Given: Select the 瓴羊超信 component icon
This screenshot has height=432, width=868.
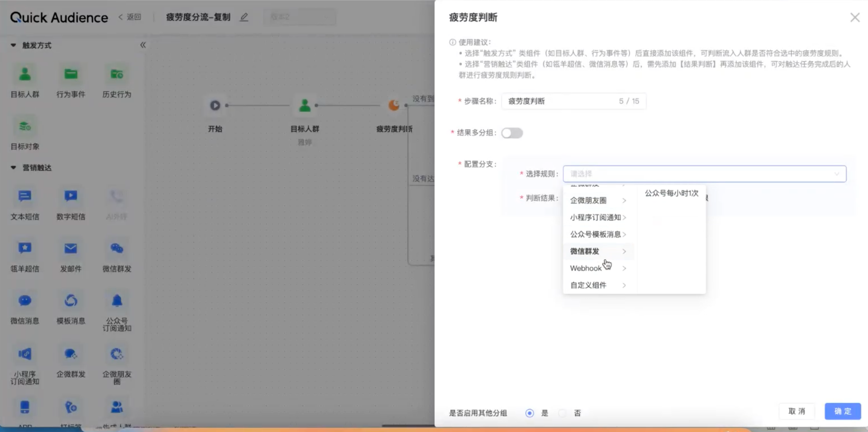Looking at the screenshot, I should [x=25, y=248].
